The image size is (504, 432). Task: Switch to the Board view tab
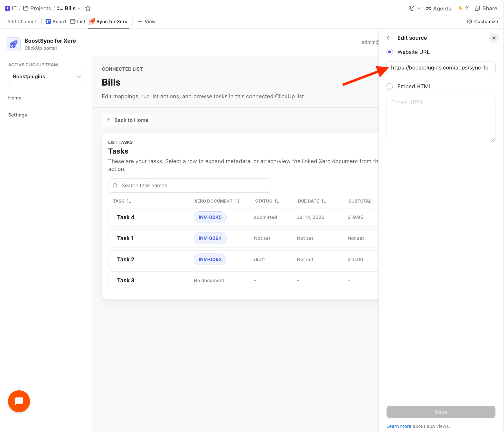[x=56, y=21]
